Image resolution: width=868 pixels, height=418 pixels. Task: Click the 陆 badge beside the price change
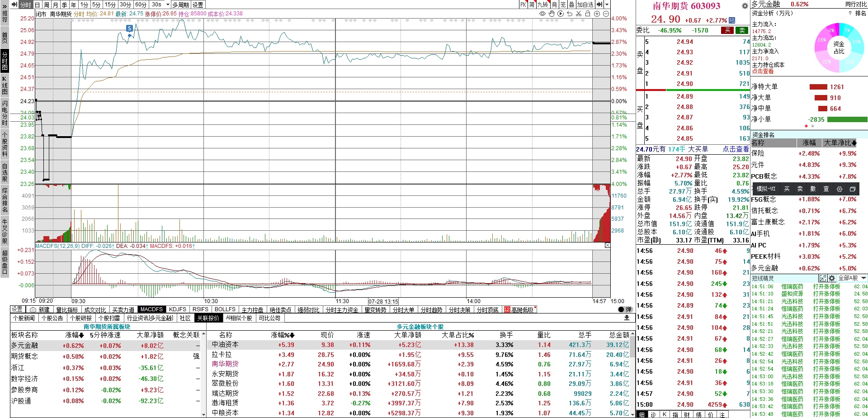[x=732, y=20]
